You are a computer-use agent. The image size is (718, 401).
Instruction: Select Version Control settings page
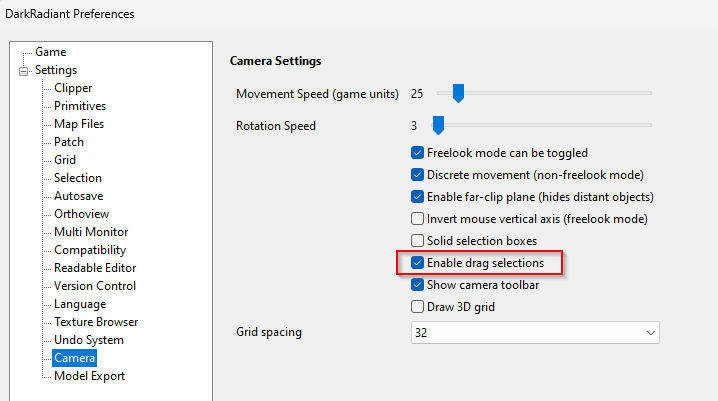[x=95, y=286]
